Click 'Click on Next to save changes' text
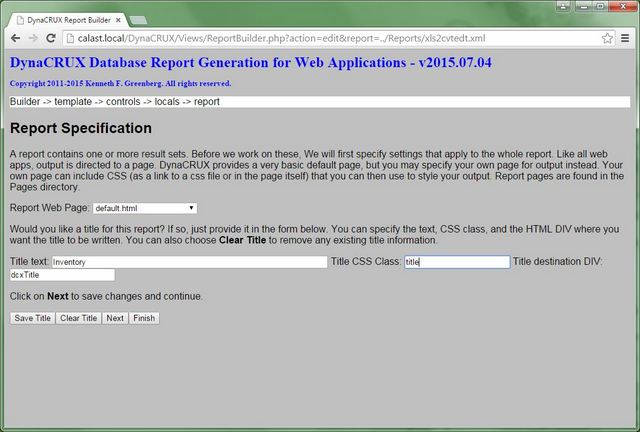 click(x=106, y=296)
